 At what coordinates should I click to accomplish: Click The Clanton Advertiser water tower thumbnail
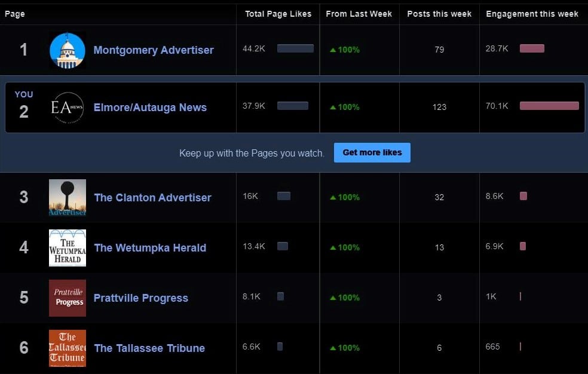[67, 198]
